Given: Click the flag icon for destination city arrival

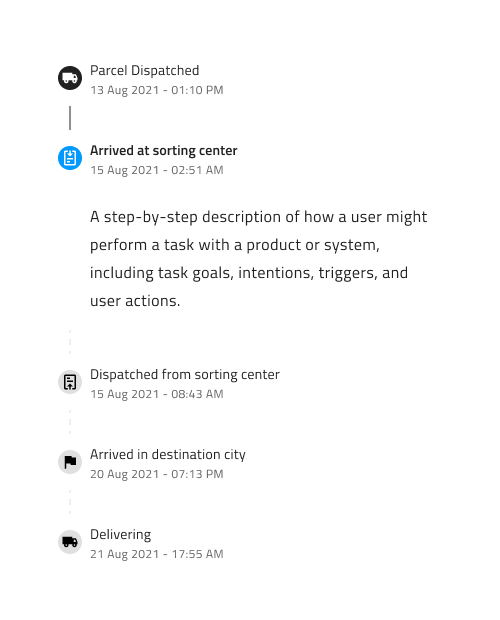Looking at the screenshot, I should click(70, 462).
